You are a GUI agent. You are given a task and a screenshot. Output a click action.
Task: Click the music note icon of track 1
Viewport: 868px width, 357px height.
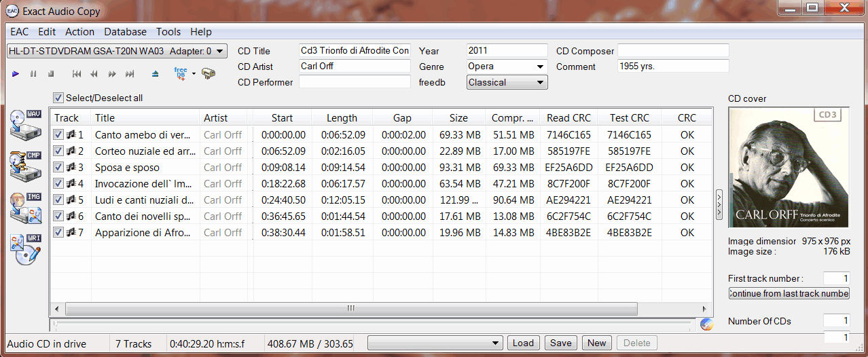(x=71, y=134)
